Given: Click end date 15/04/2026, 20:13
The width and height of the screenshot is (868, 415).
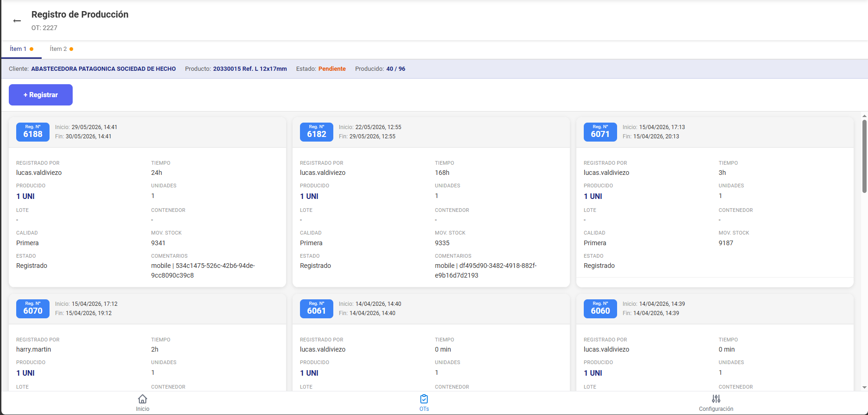Looking at the screenshot, I should tap(656, 136).
